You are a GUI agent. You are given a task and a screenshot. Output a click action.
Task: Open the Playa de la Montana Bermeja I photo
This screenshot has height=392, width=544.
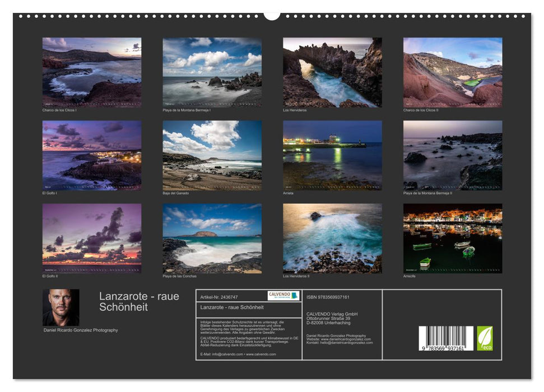click(x=212, y=72)
